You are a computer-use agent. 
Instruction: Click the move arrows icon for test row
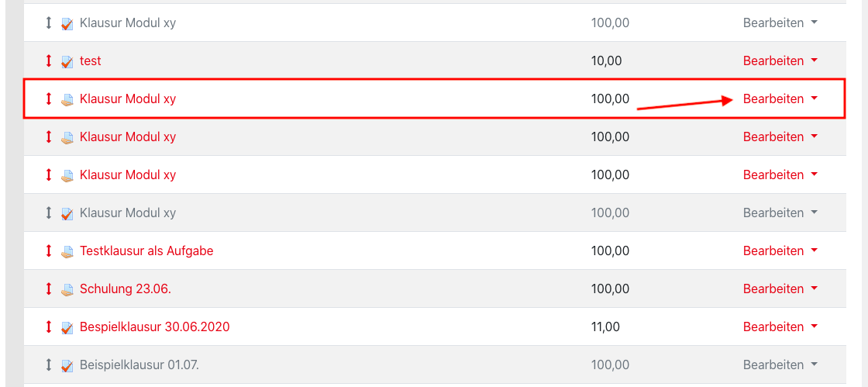[49, 61]
